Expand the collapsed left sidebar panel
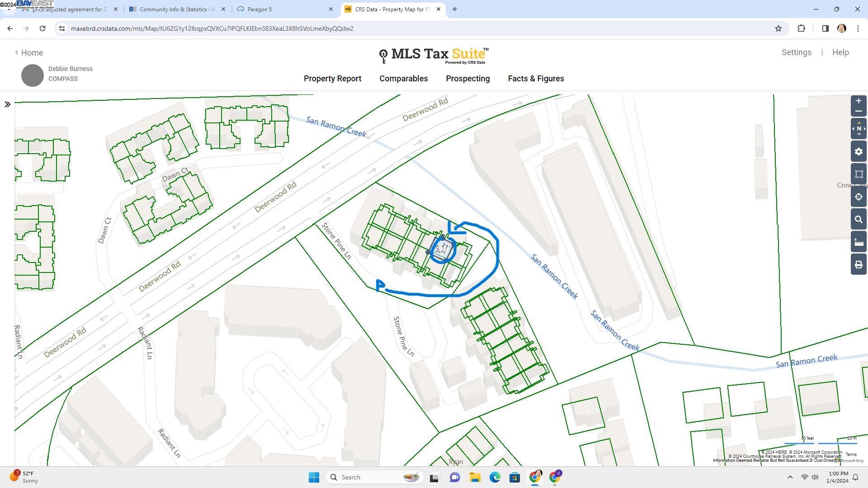This screenshot has height=488, width=868. point(7,104)
